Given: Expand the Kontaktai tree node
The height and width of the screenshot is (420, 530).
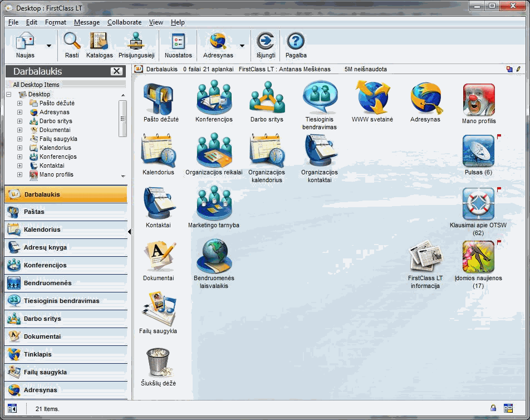Looking at the screenshot, I should pyautogui.click(x=20, y=165).
